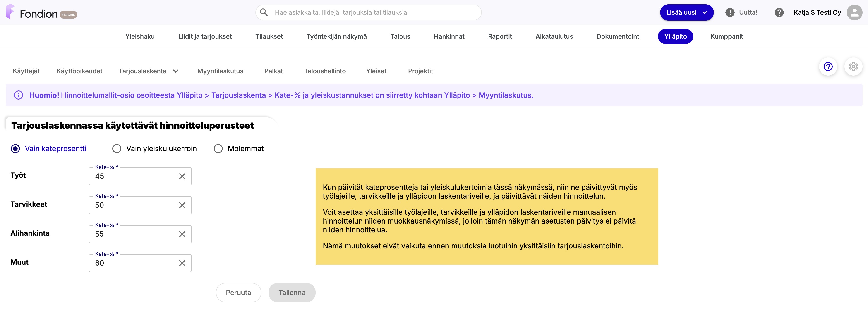Open the Palkat submenu item
The width and height of the screenshot is (868, 314).
coord(273,71)
